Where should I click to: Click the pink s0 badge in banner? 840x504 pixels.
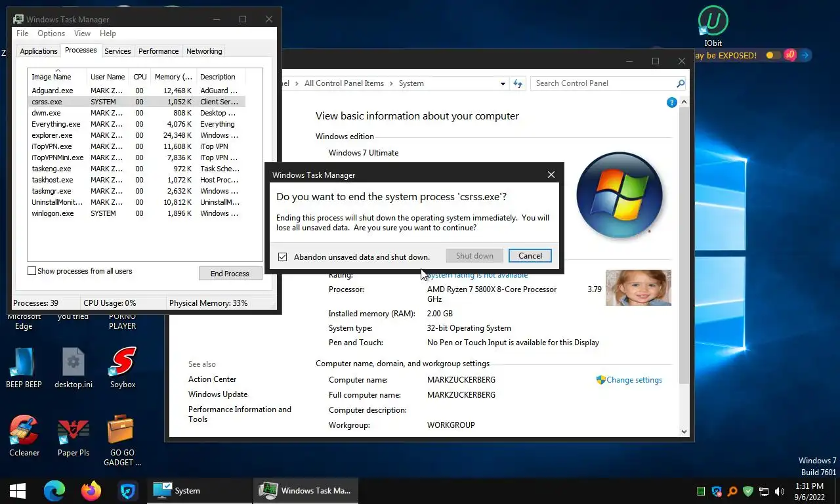pos(790,55)
